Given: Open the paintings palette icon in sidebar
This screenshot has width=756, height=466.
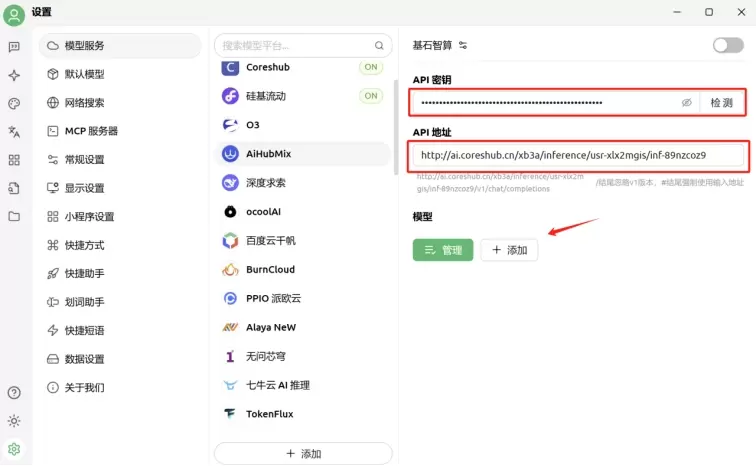Looking at the screenshot, I should (x=14, y=103).
